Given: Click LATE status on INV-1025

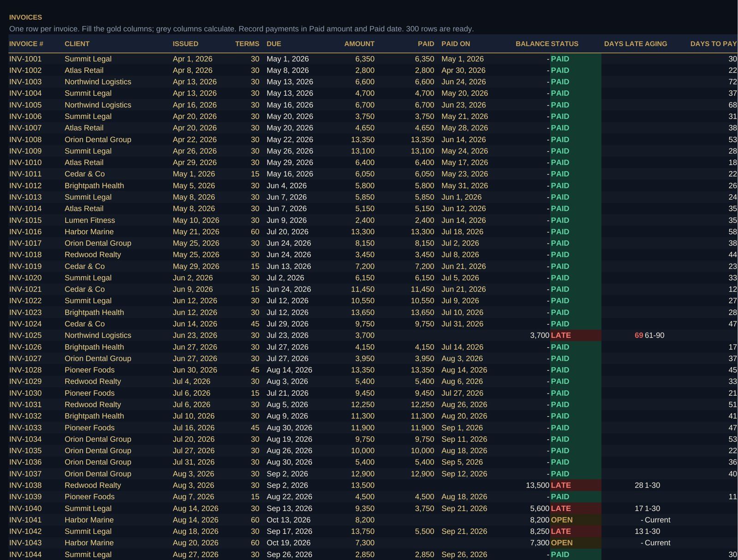Looking at the screenshot, I should point(561,335).
